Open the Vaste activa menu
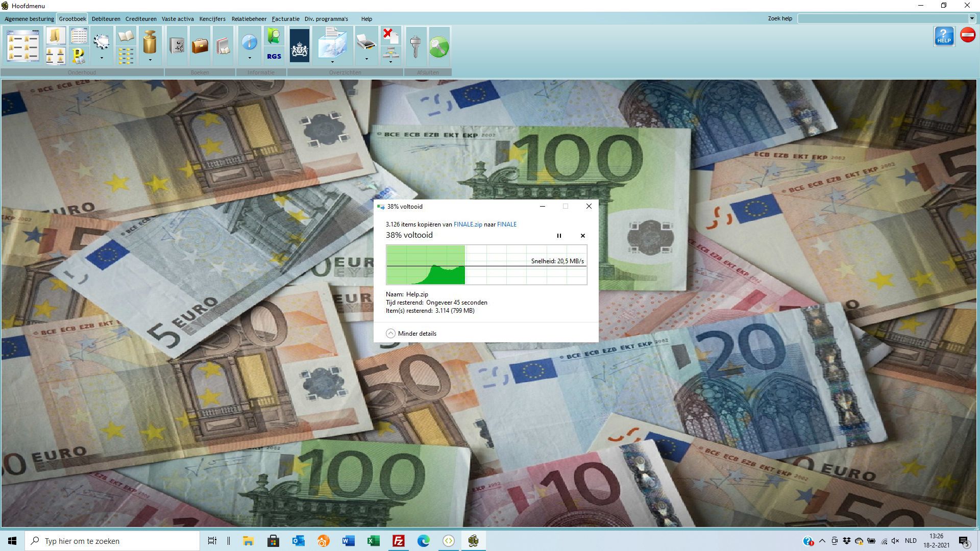Image resolution: width=980 pixels, height=551 pixels. pyautogui.click(x=178, y=19)
